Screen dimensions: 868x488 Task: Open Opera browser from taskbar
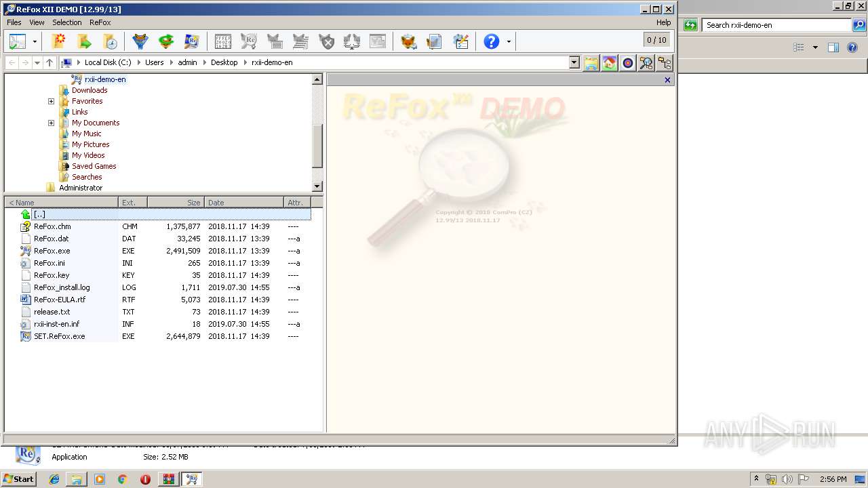pyautogui.click(x=145, y=479)
